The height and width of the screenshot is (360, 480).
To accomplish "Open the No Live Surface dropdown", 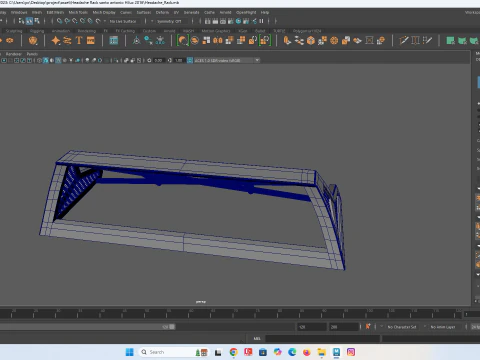I will click(x=123, y=21).
